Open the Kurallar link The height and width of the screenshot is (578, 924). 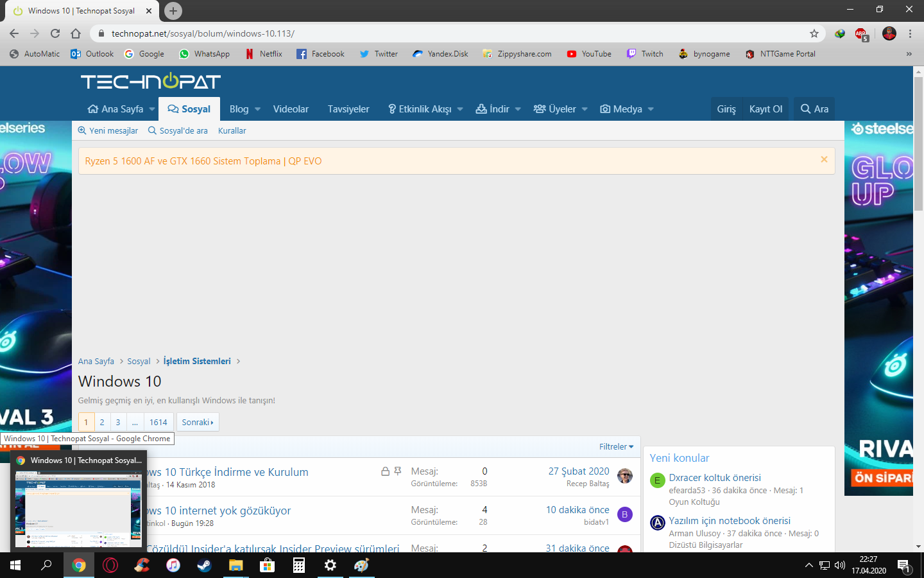[x=232, y=130]
